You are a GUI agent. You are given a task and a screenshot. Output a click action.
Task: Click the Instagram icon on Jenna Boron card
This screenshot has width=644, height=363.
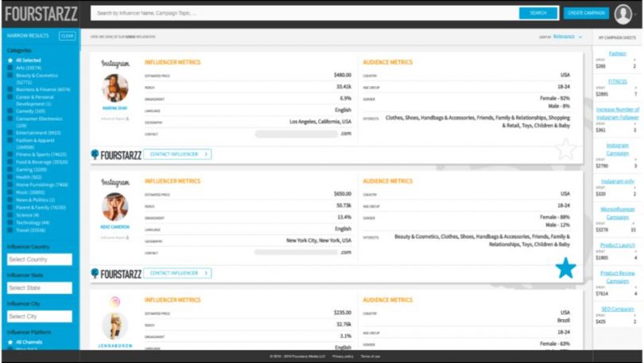[x=115, y=302]
